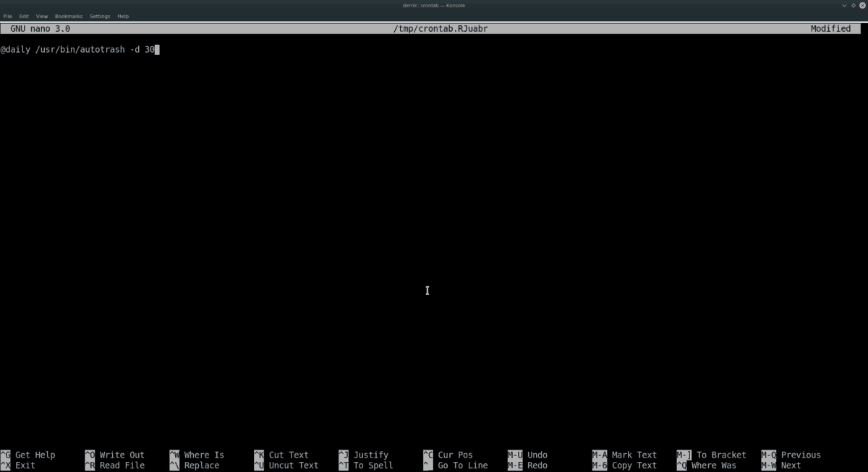Click the Get Help nano shortcut
Viewport: 868px width, 472px height.
(35, 455)
